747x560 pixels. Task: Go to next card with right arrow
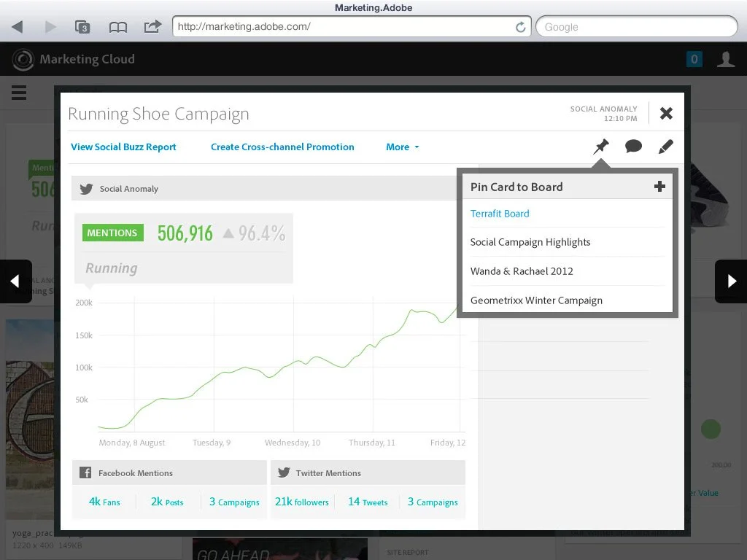click(731, 281)
